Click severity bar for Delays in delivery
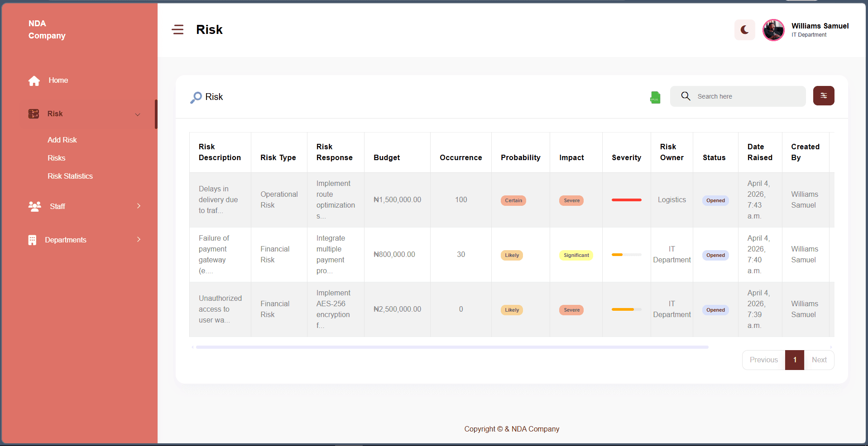 point(626,200)
